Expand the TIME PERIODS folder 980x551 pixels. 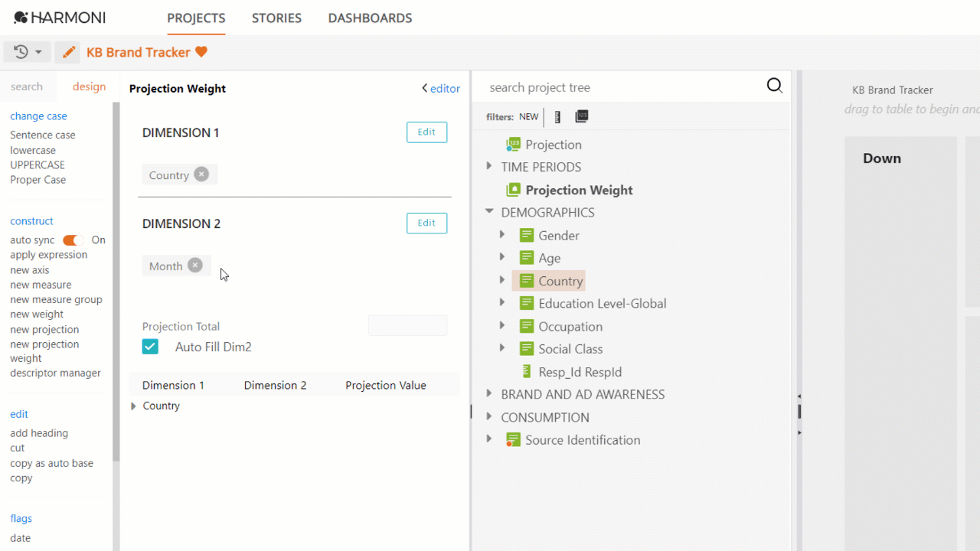coord(489,166)
